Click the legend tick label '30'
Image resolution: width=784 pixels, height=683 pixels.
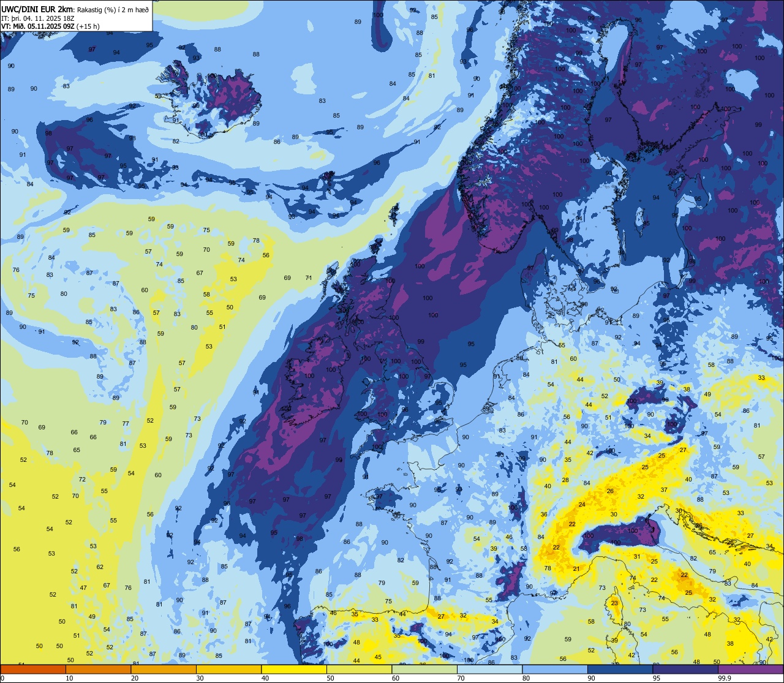point(200,678)
